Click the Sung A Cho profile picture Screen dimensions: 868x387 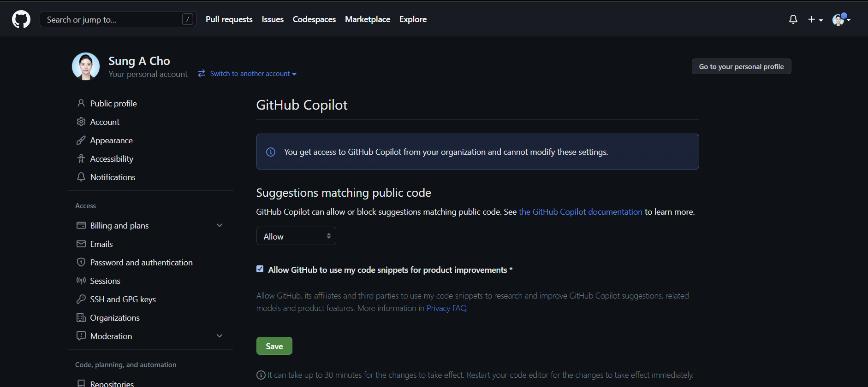86,66
